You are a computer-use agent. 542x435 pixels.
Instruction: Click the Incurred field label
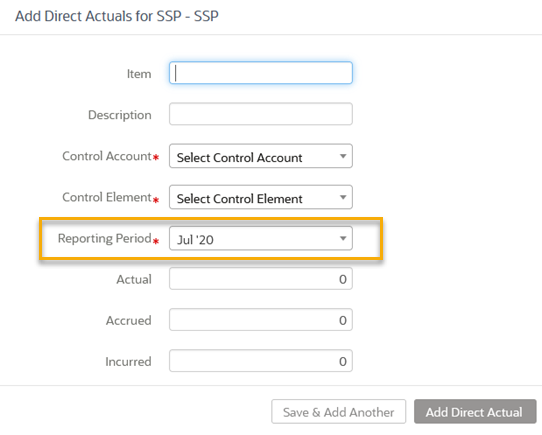pyautogui.click(x=128, y=362)
